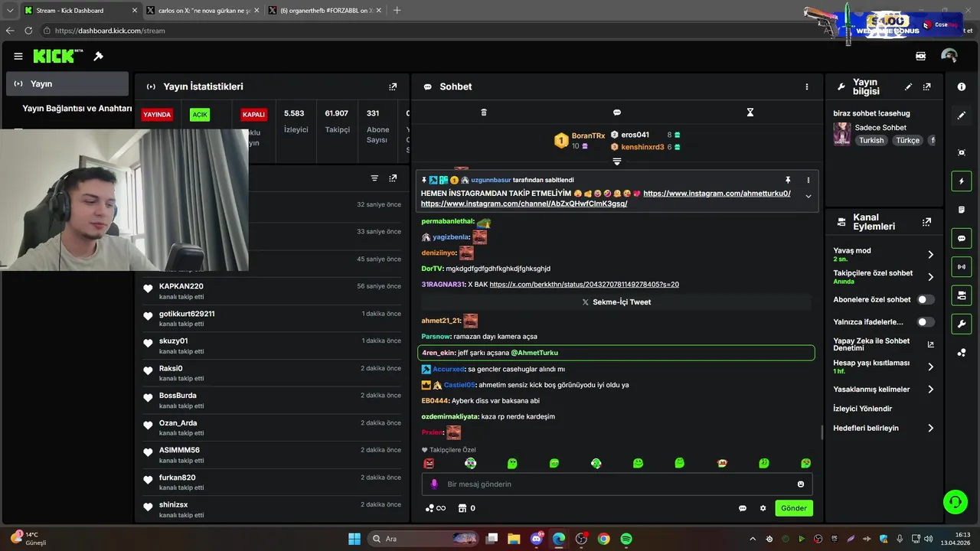This screenshot has height=551, width=980.
Task: Click KAPKAN220 in follower feed
Action: tap(181, 286)
